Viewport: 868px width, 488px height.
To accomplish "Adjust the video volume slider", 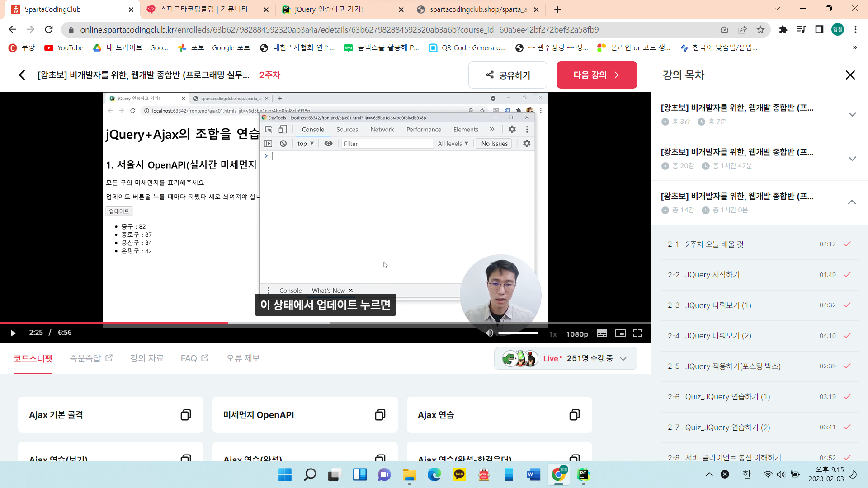I will (x=518, y=333).
